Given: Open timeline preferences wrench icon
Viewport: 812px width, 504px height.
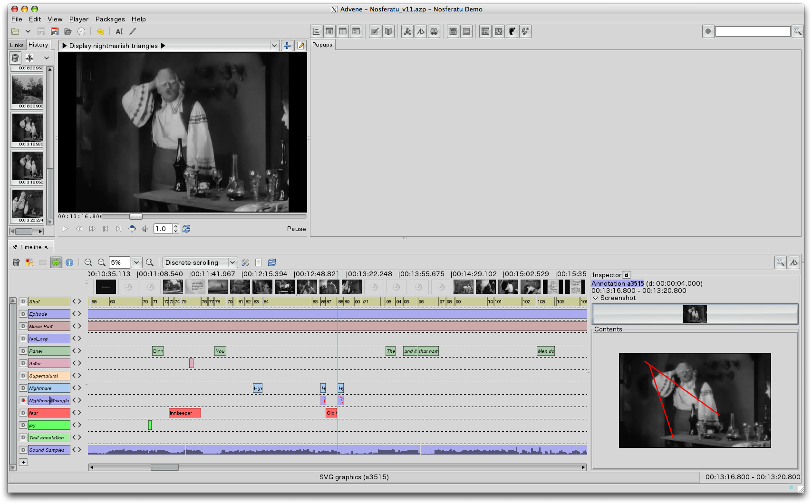Looking at the screenshot, I should point(245,262).
